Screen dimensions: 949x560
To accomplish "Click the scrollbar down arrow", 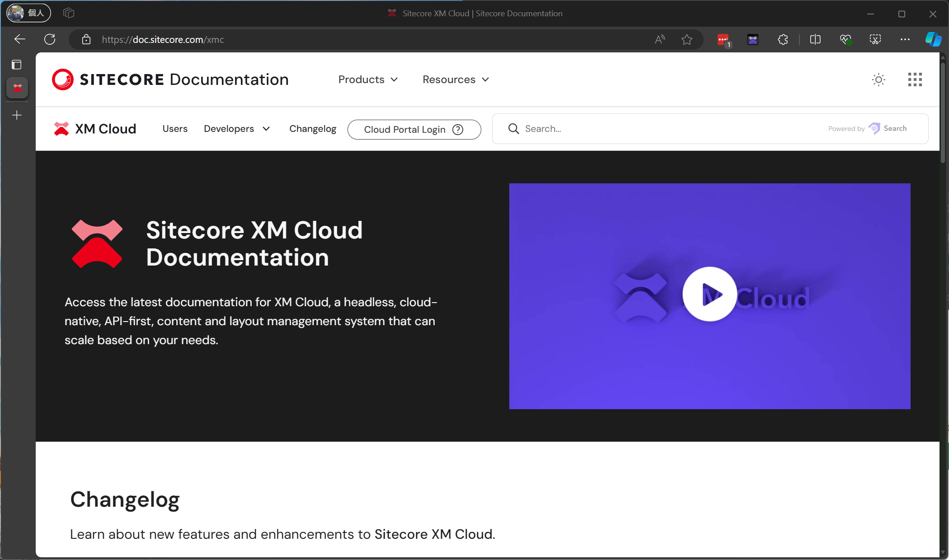I will point(943,553).
